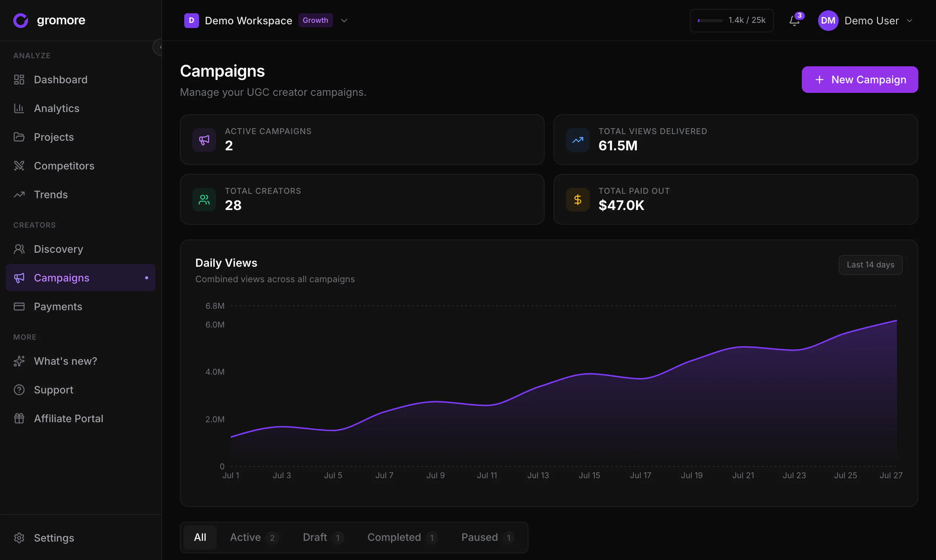Screen dimensions: 936x560
Task: Select the All campaigns tab
Action: [200, 538]
